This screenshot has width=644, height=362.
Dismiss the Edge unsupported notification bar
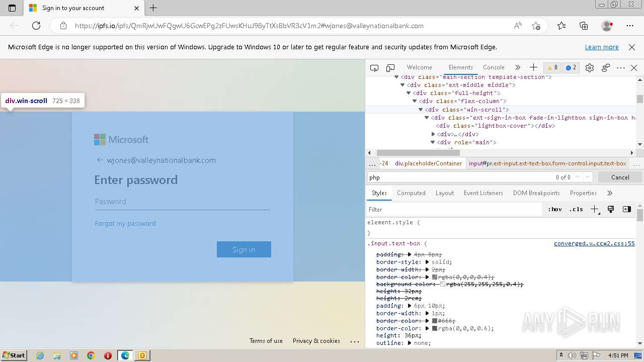point(632,47)
